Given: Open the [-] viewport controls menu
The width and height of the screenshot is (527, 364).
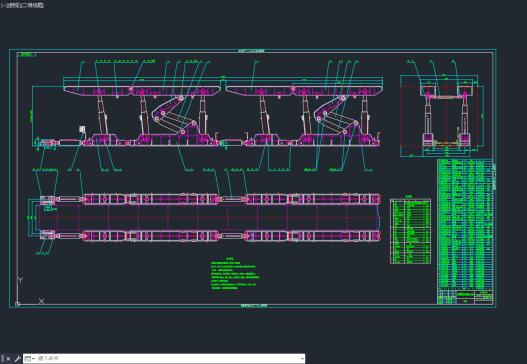Looking at the screenshot, I should point(3,5).
